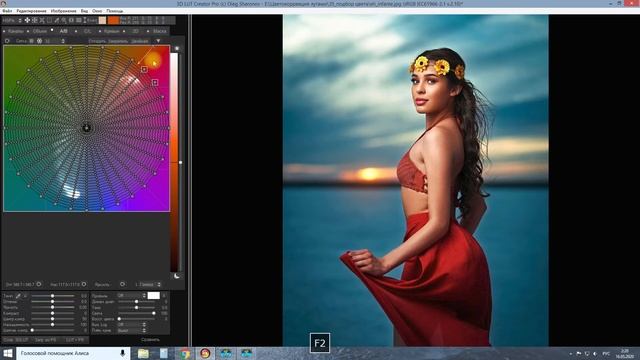Open the Вид menu
The width and height of the screenshot is (640, 360).
(84, 11)
